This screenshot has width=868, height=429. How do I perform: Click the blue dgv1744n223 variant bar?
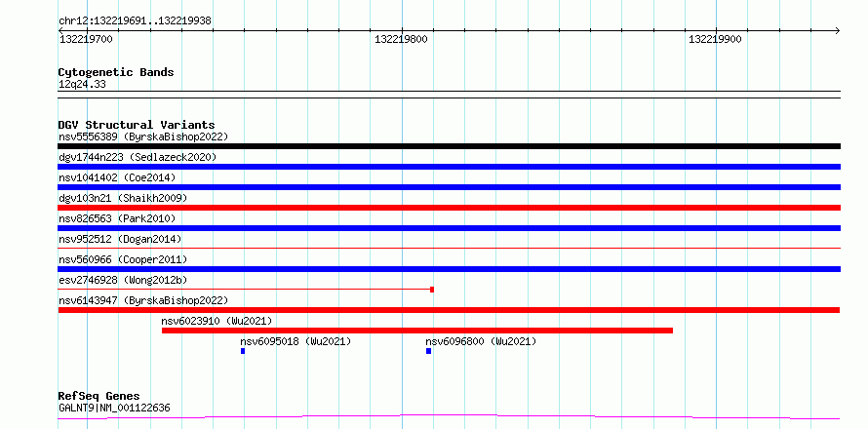click(449, 167)
